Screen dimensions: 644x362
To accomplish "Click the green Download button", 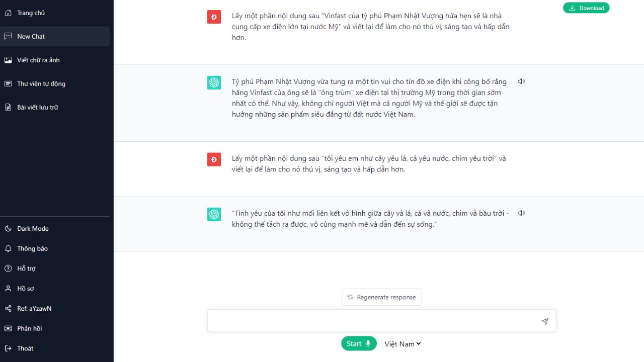I will click(x=586, y=8).
